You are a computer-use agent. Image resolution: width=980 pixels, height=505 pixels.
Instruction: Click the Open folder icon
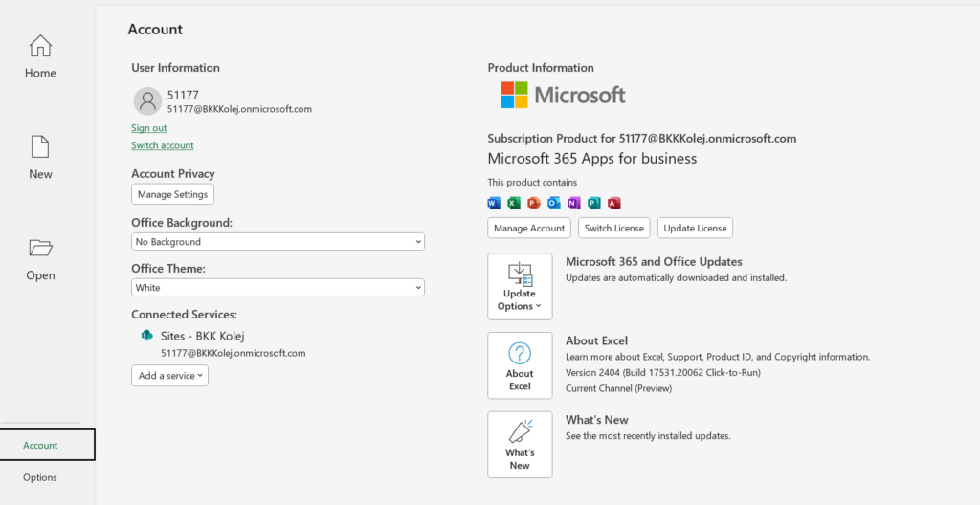click(40, 248)
